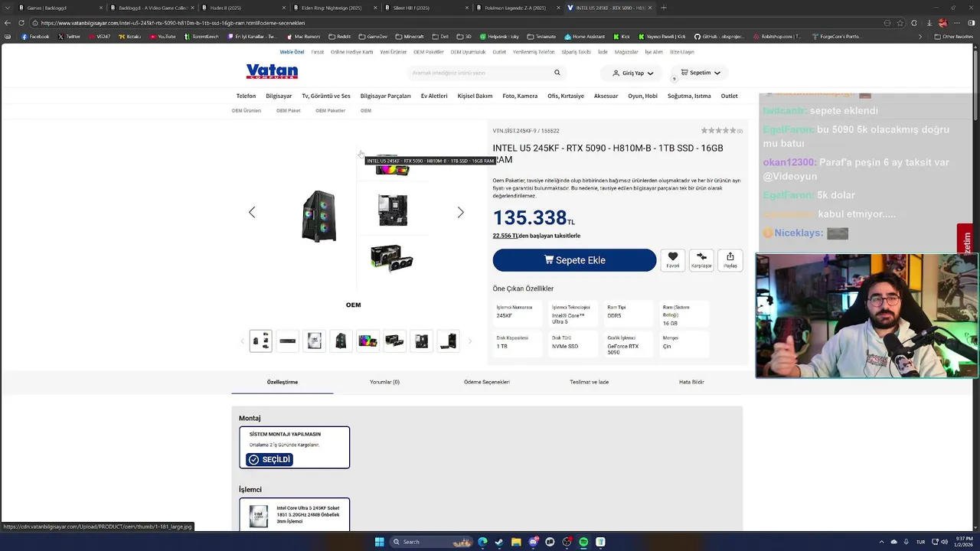Open the YouTube bookmark
This screenshot has height=551, width=980.
point(162,36)
